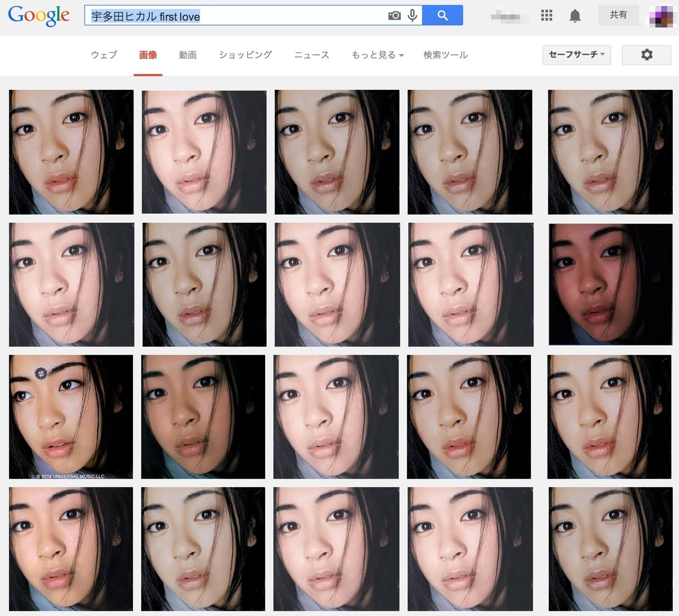Click the search query input field
Viewport: 679px width, 616px height.
click(236, 16)
